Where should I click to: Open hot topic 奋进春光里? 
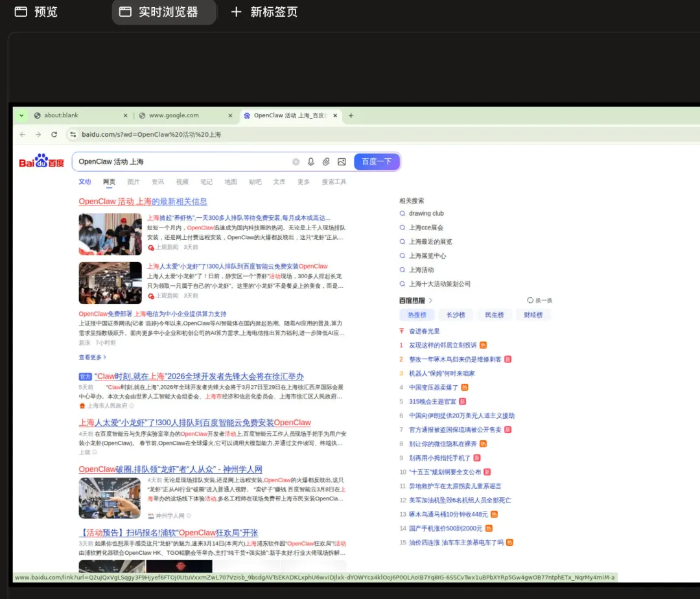pyautogui.click(x=424, y=331)
